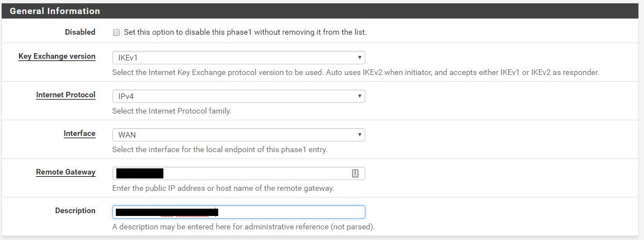Click the contact autofill icon in Remote Gateway field
This screenshot has width=644, height=240.
355,173
